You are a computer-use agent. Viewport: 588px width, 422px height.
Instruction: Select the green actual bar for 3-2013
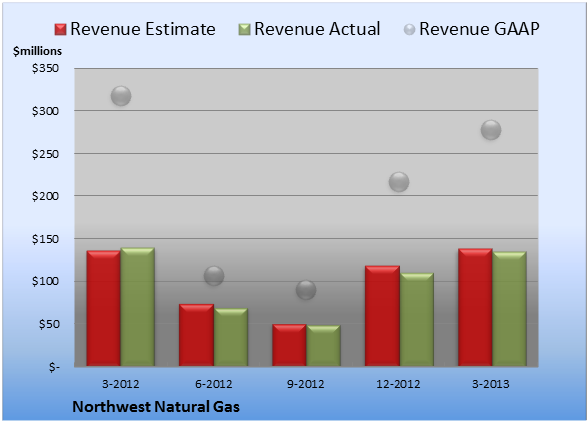509,309
